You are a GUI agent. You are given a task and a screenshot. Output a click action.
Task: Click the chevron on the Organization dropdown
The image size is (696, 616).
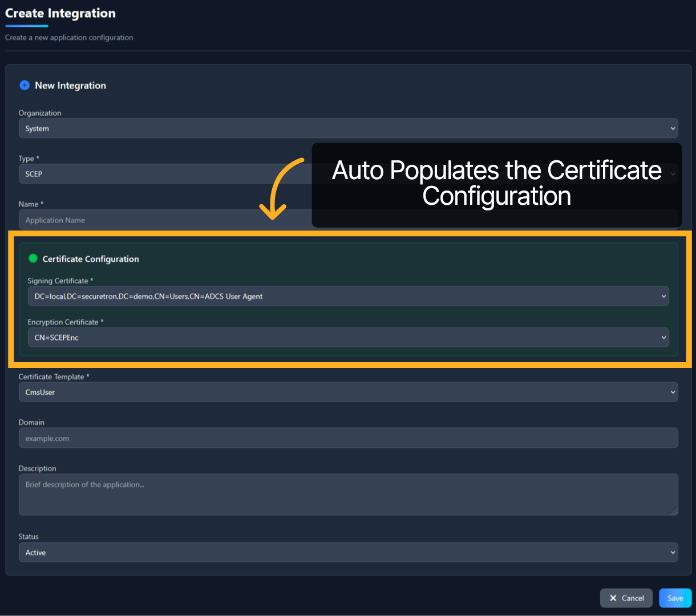pos(672,128)
